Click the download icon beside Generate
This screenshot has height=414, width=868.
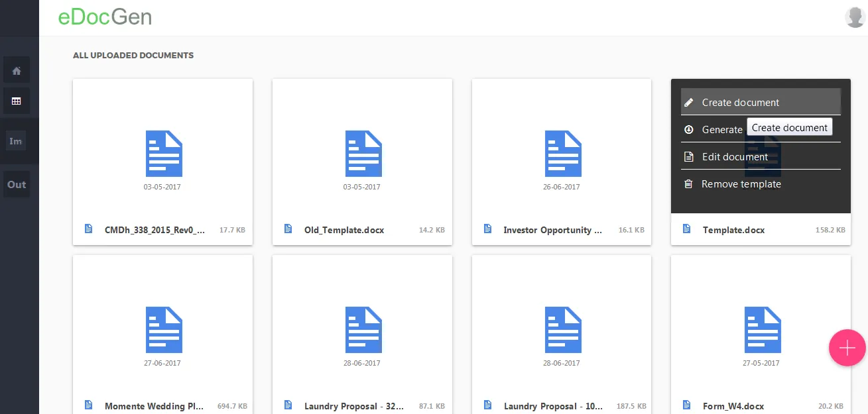point(689,130)
